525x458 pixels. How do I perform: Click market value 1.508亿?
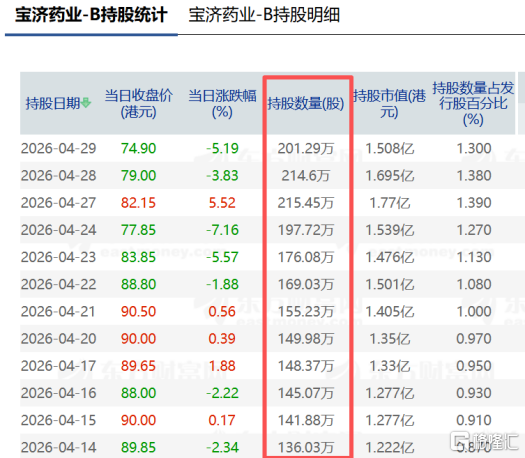[390, 148]
